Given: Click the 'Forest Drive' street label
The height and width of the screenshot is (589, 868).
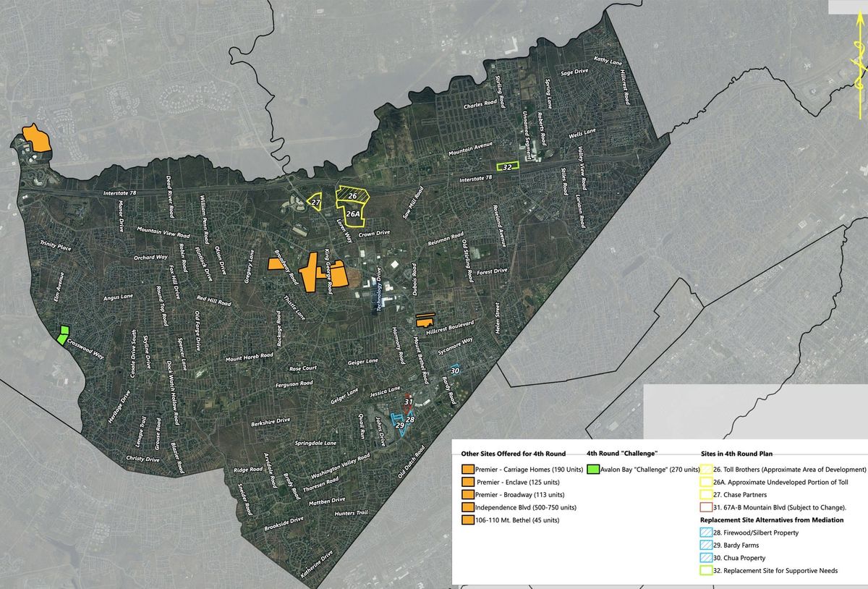Looking at the screenshot, I should pos(492,272).
